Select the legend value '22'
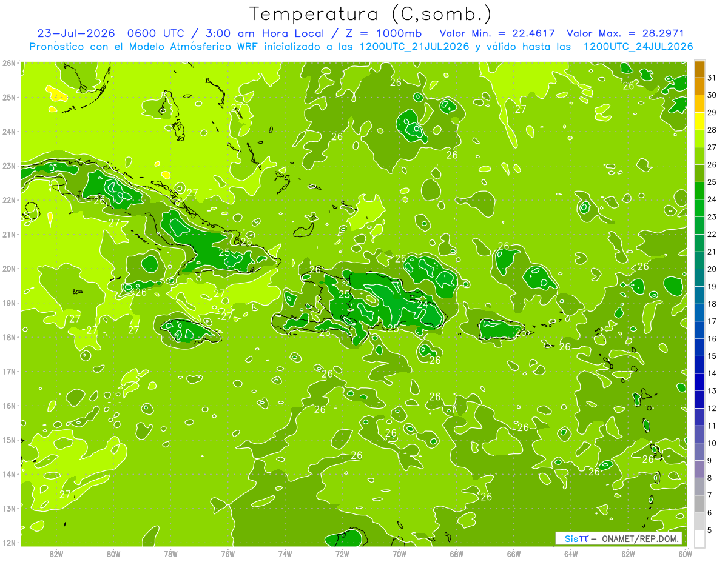This screenshot has width=728, height=562. [712, 234]
